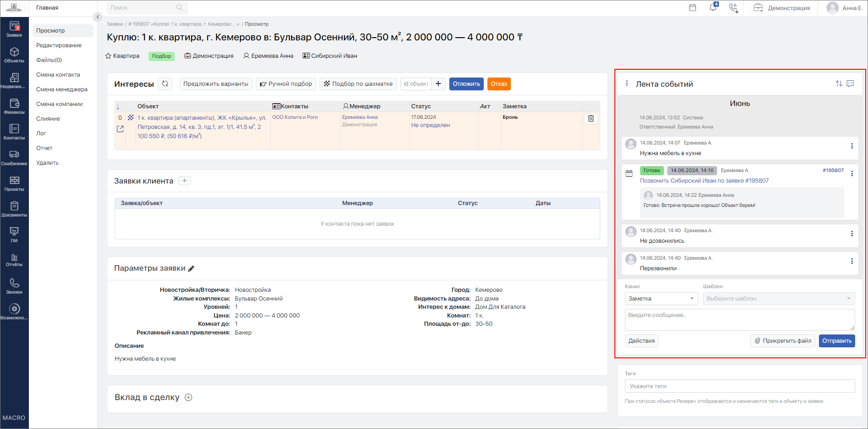Screen dimensions: 868x429
Task: Open the Канал dropdown showing Заметка
Action: tap(661, 299)
